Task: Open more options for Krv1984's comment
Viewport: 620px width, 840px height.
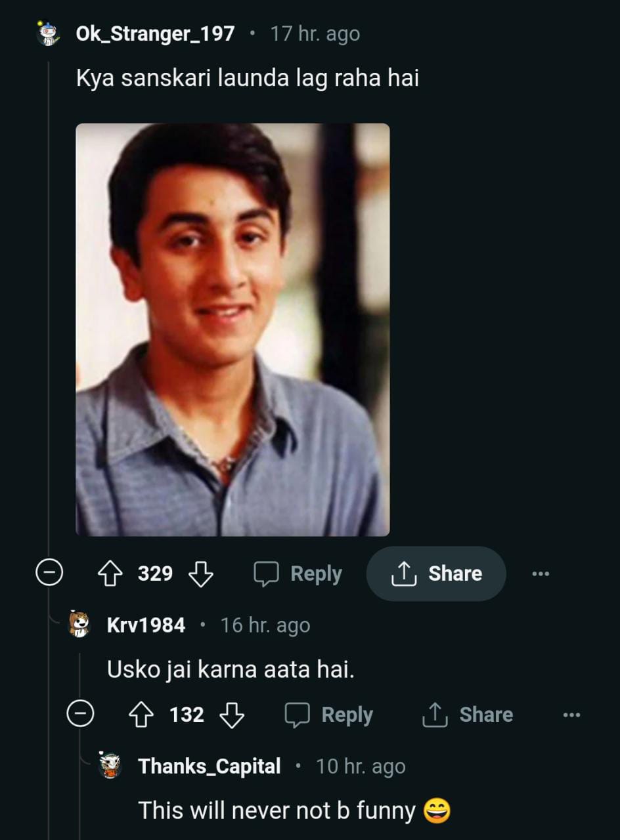Action: pyautogui.click(x=571, y=715)
